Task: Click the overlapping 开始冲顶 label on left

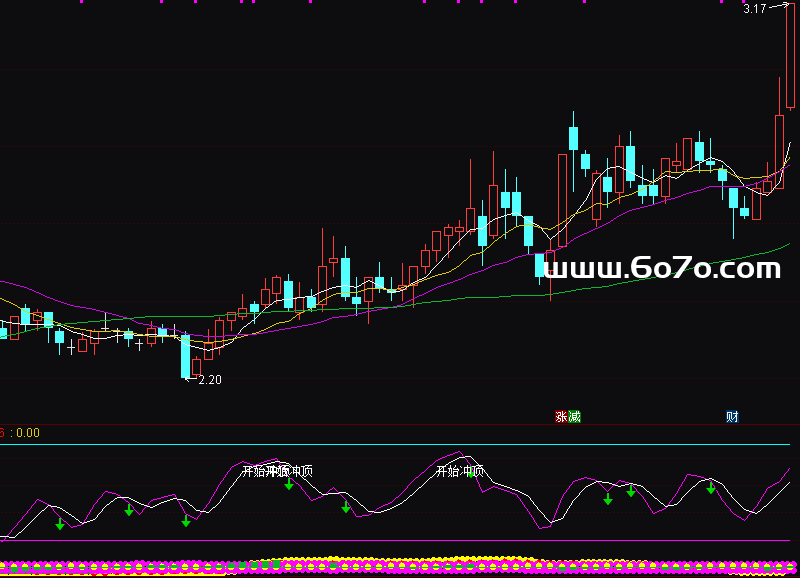Action: (x=277, y=471)
